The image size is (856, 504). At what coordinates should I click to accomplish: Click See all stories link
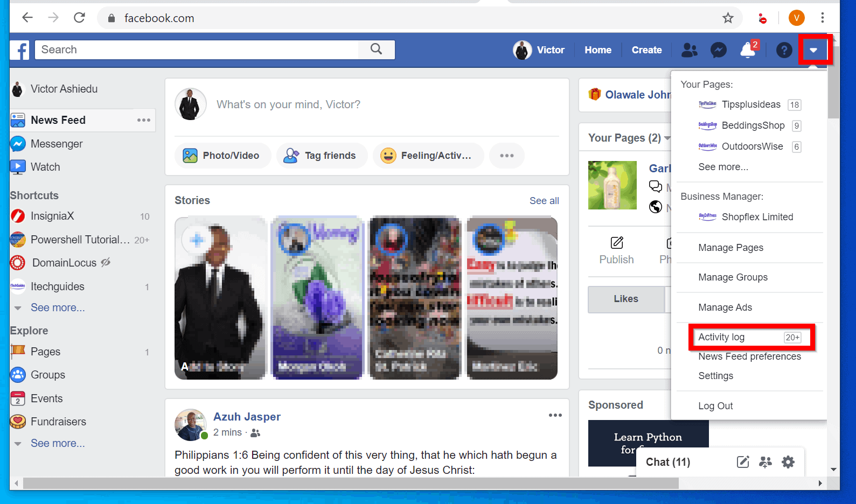point(544,201)
